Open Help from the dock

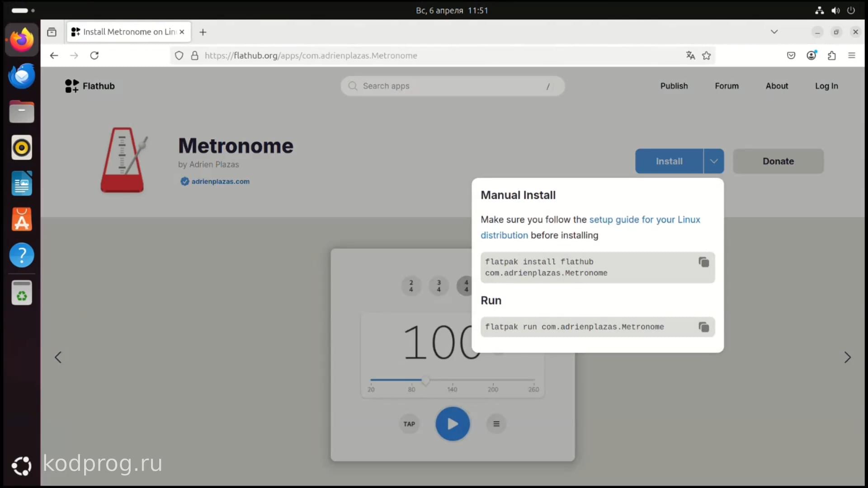coord(22,255)
